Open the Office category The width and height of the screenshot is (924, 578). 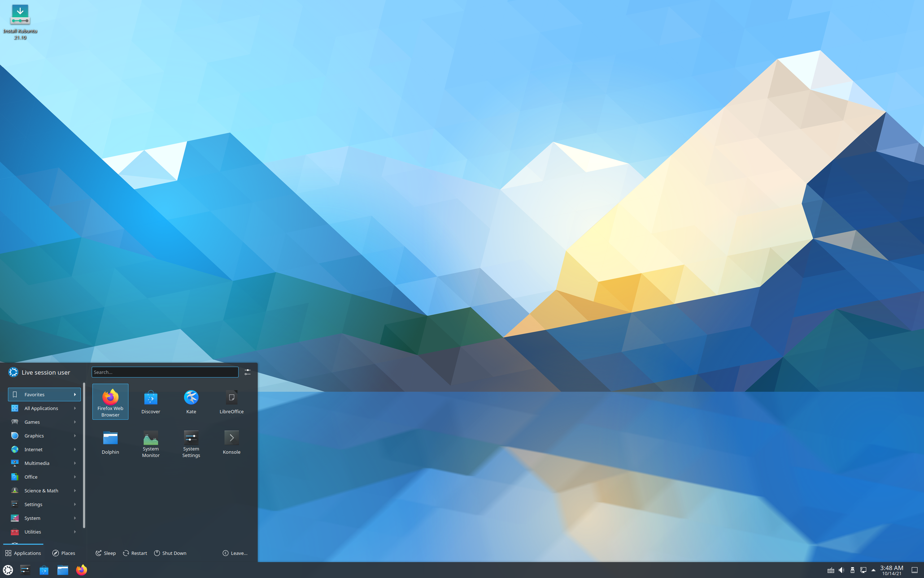(x=44, y=477)
